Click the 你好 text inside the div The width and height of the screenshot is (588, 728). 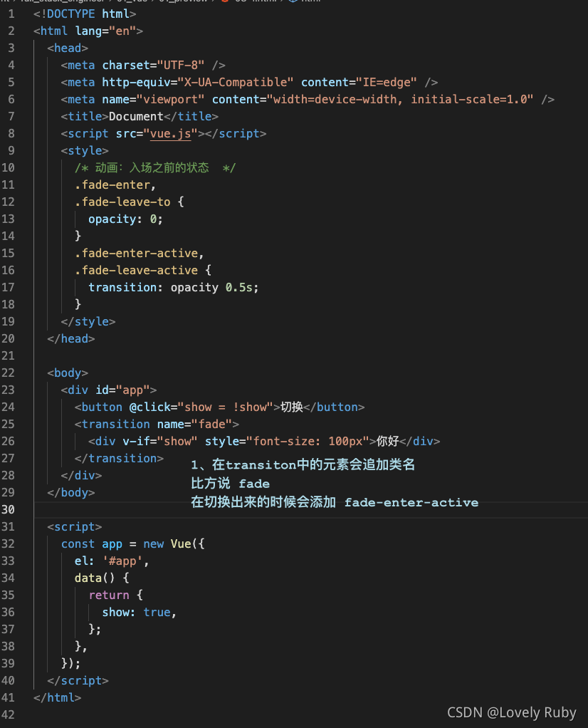[387, 441]
